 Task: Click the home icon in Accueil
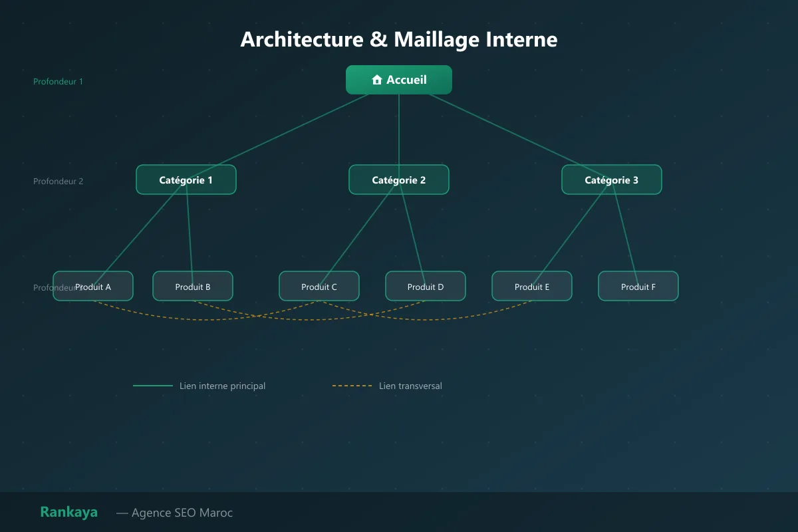(x=377, y=80)
